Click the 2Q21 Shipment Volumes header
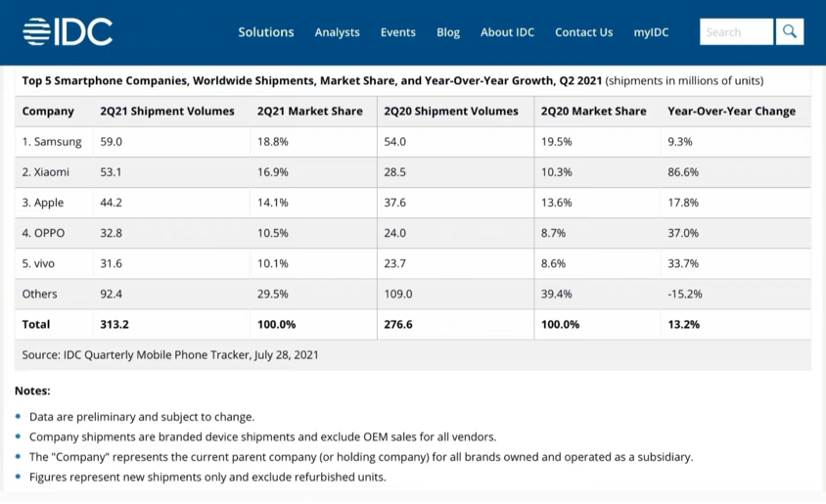 click(167, 112)
